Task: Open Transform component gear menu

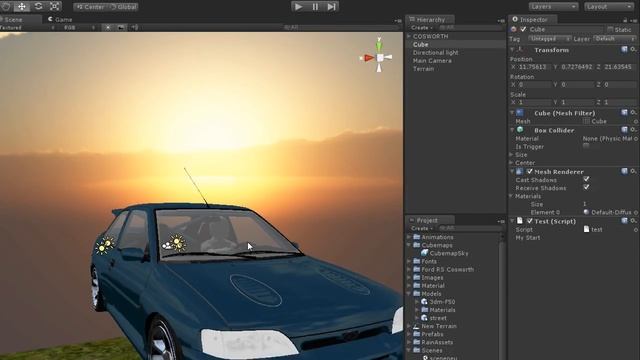Action: pos(633,49)
